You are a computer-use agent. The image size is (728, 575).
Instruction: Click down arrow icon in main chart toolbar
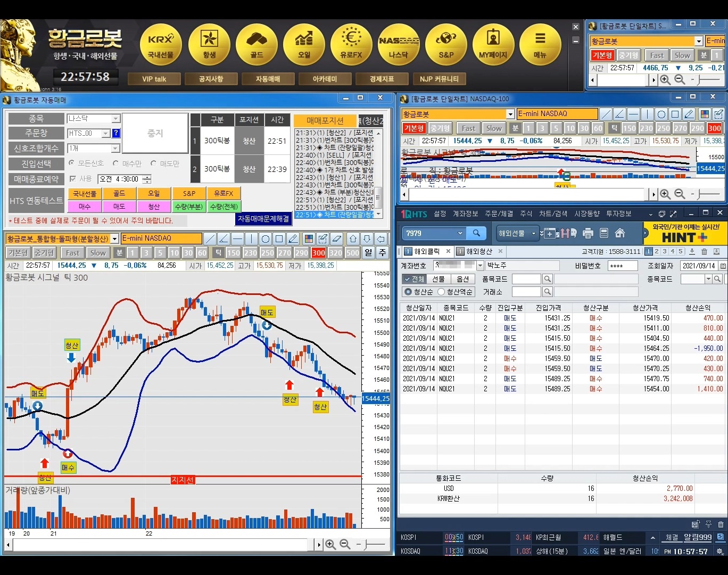367,239
